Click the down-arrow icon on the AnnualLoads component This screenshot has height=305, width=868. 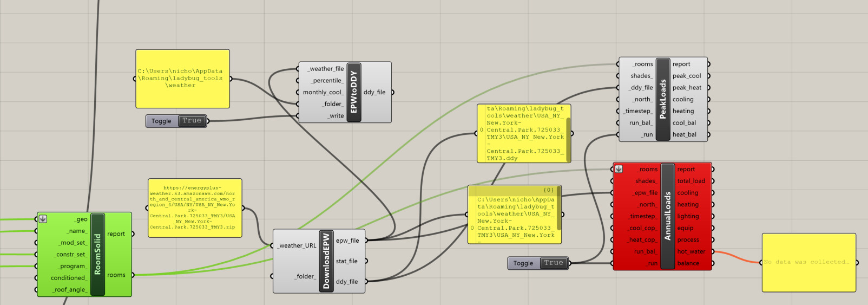pos(619,169)
